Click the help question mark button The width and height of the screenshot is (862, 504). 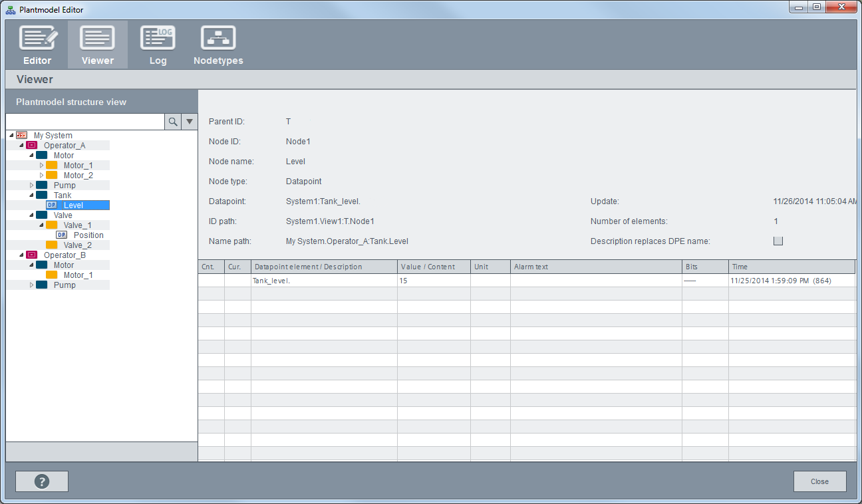click(42, 481)
